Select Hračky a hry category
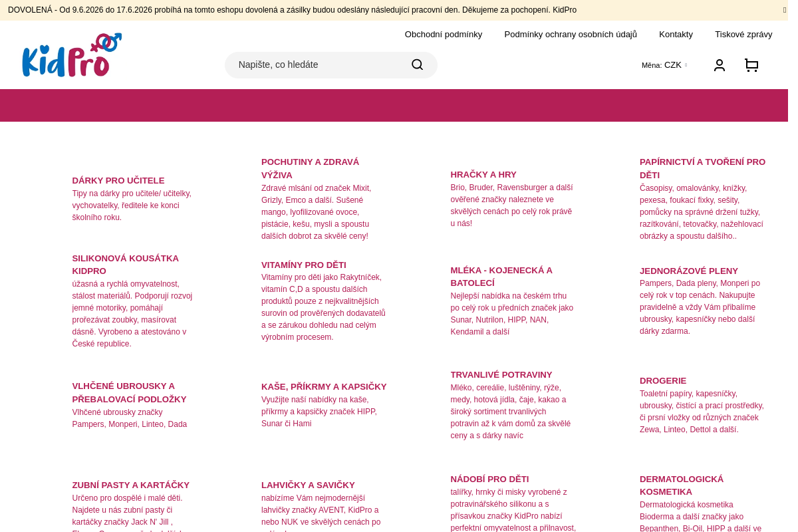The image size is (798, 532). coord(483,174)
